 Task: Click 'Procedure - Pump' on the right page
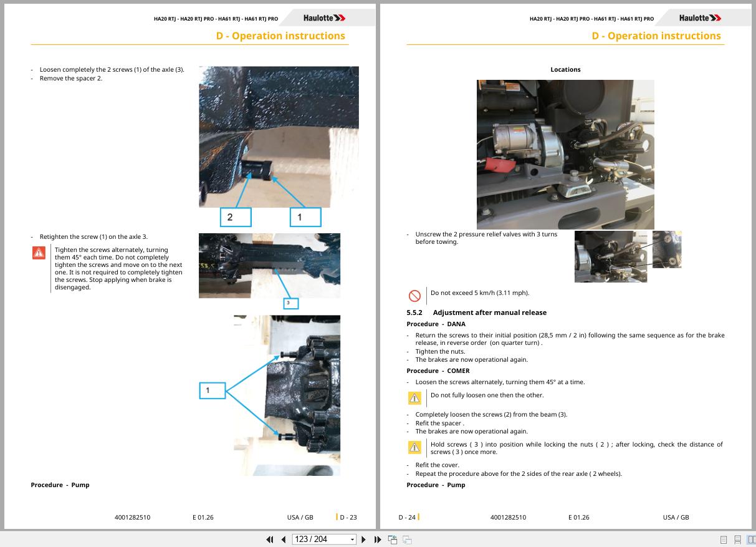point(436,485)
